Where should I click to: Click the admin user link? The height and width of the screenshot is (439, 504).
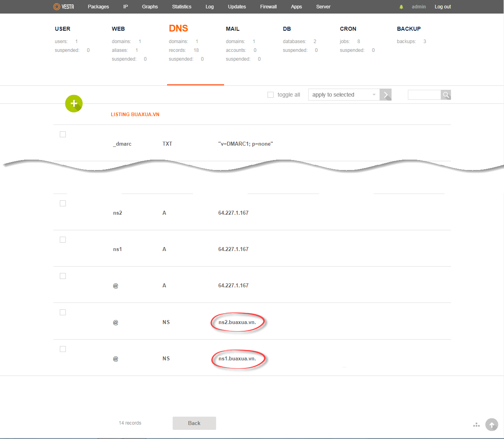click(x=419, y=7)
